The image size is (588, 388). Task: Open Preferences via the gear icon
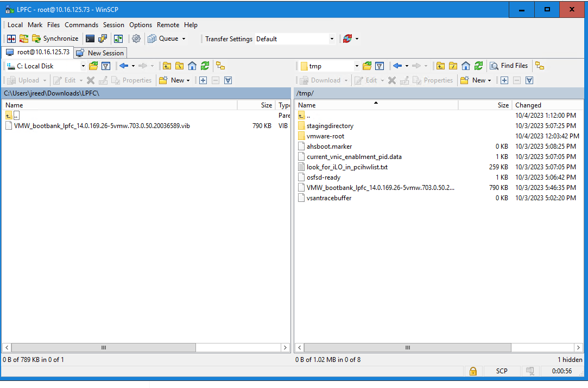coord(137,39)
